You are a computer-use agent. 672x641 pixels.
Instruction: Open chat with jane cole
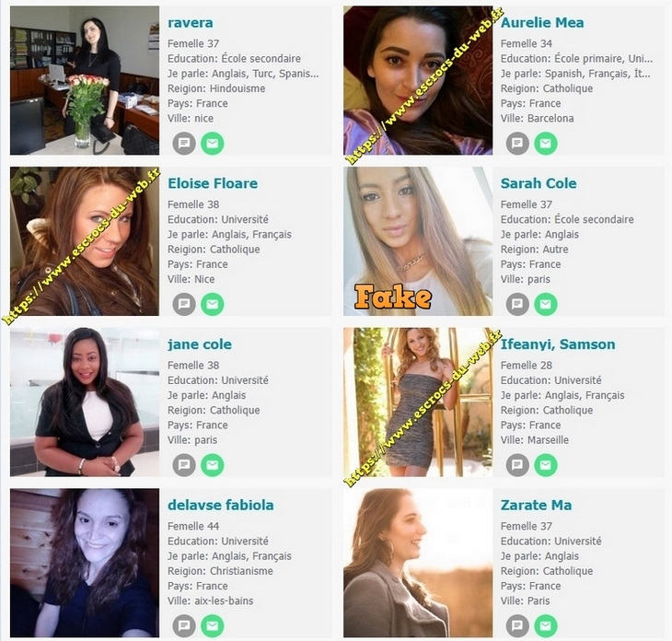[x=184, y=465]
